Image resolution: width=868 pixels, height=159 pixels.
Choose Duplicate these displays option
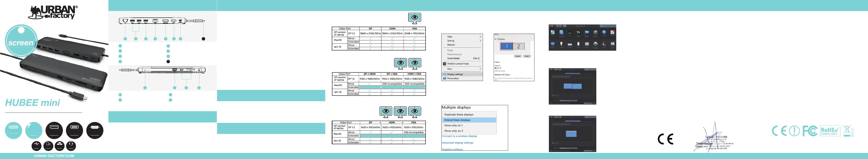tap(469, 115)
